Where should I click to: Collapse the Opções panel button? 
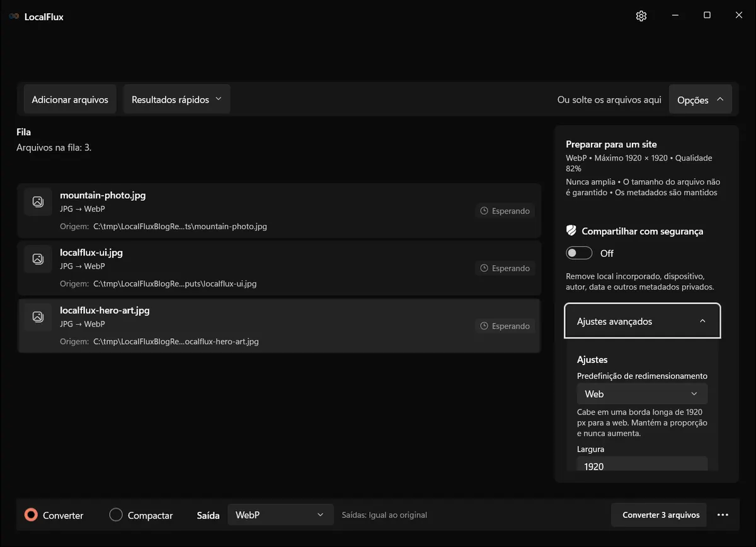point(700,99)
